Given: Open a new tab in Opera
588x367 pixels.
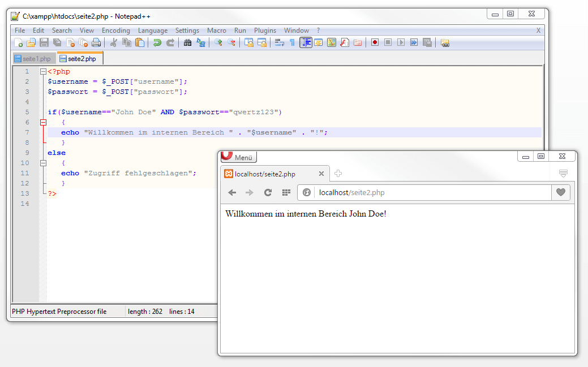Looking at the screenshot, I should coord(338,173).
